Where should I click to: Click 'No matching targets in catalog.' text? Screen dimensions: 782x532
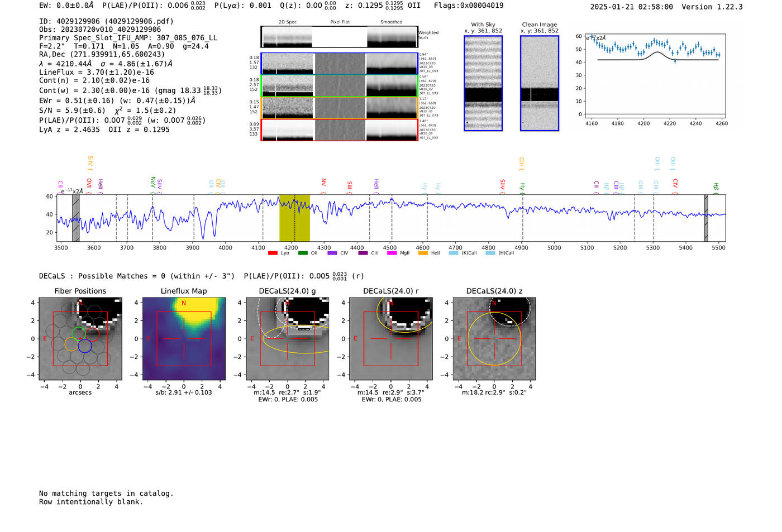pos(106,493)
